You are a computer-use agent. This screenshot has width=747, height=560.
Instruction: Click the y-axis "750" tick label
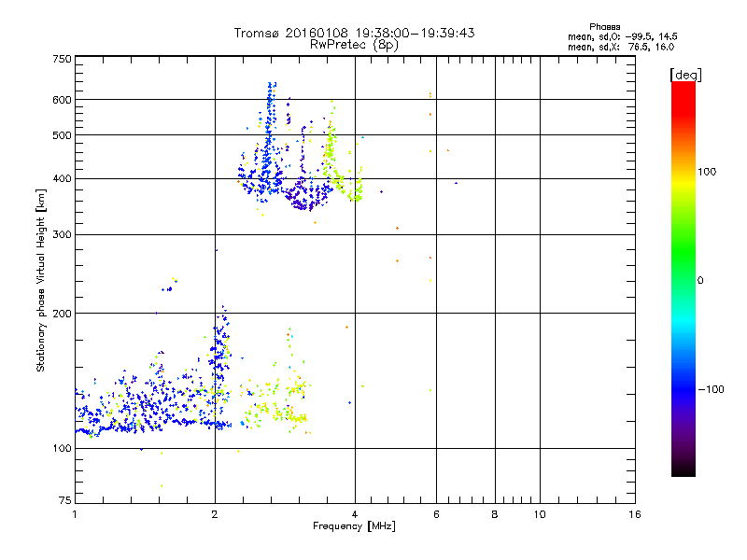[x=62, y=59]
